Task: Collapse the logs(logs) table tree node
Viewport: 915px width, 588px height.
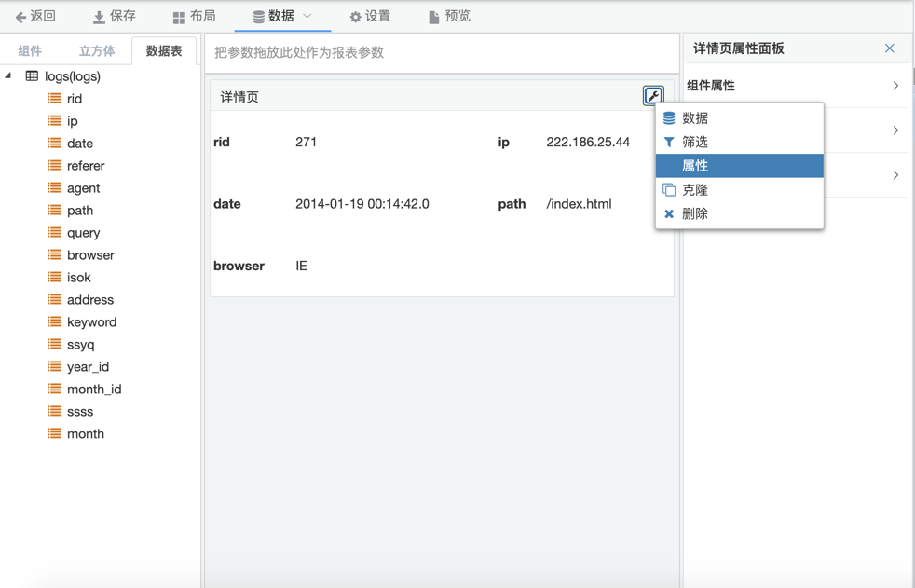Action: [x=9, y=76]
